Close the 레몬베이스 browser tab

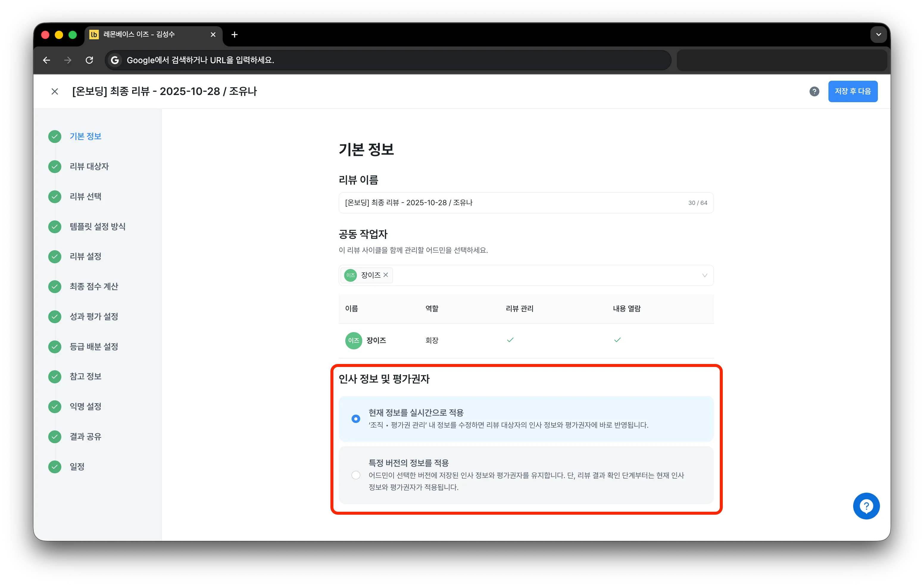(x=213, y=35)
